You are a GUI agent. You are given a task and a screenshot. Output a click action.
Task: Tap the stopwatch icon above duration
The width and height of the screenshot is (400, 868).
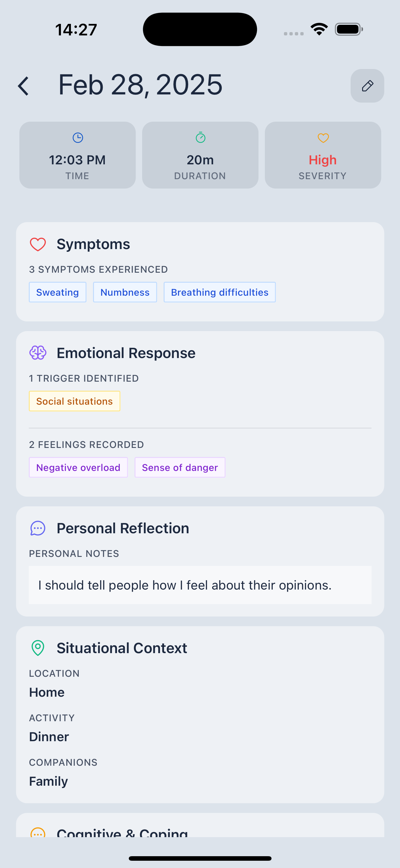click(x=200, y=137)
